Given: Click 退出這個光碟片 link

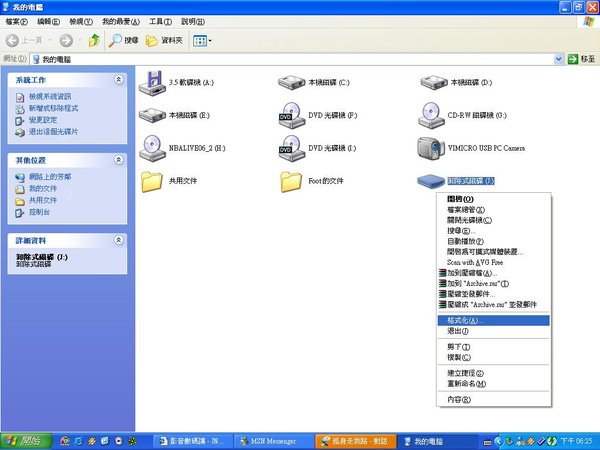Looking at the screenshot, I should (x=53, y=132).
